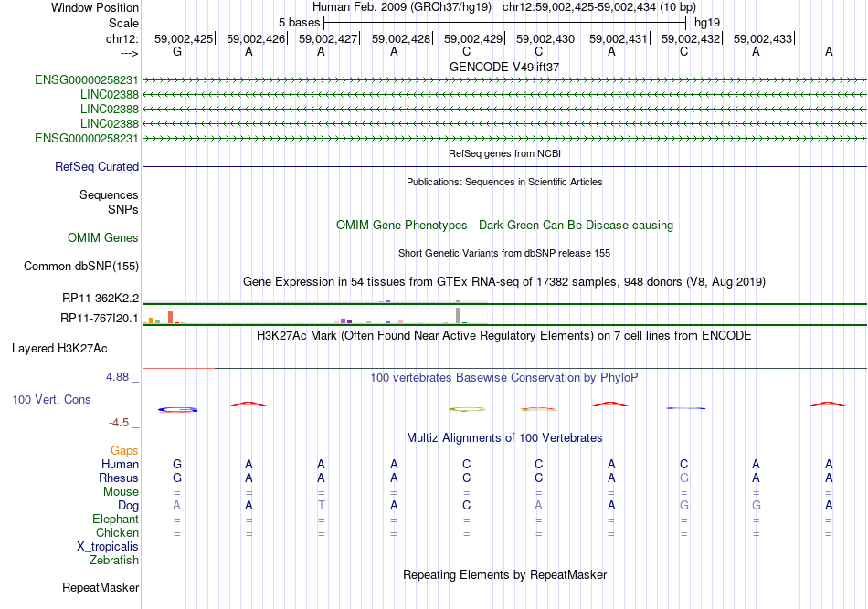Screen dimensions: 868x609
Task: Click the Layered H3K27Ac label
Action: [x=59, y=349]
